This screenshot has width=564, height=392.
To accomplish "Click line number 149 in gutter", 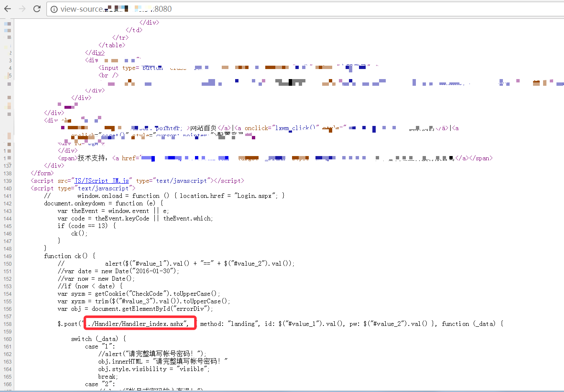I will [x=8, y=256].
